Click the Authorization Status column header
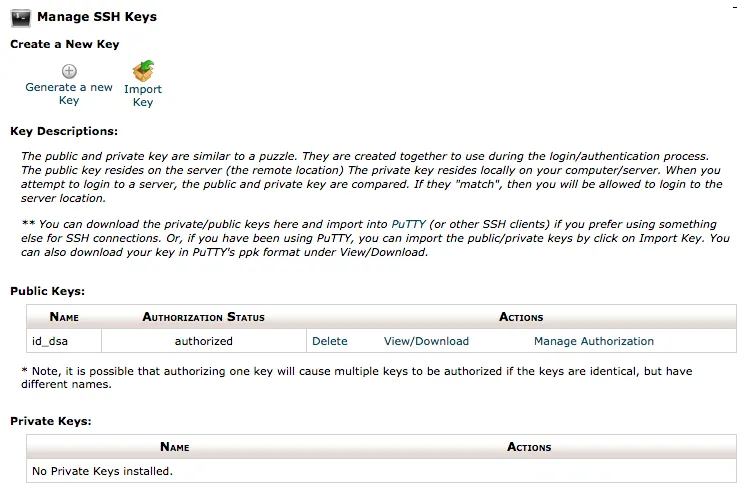Image resolution: width=744 pixels, height=496 pixels. pyautogui.click(x=204, y=317)
